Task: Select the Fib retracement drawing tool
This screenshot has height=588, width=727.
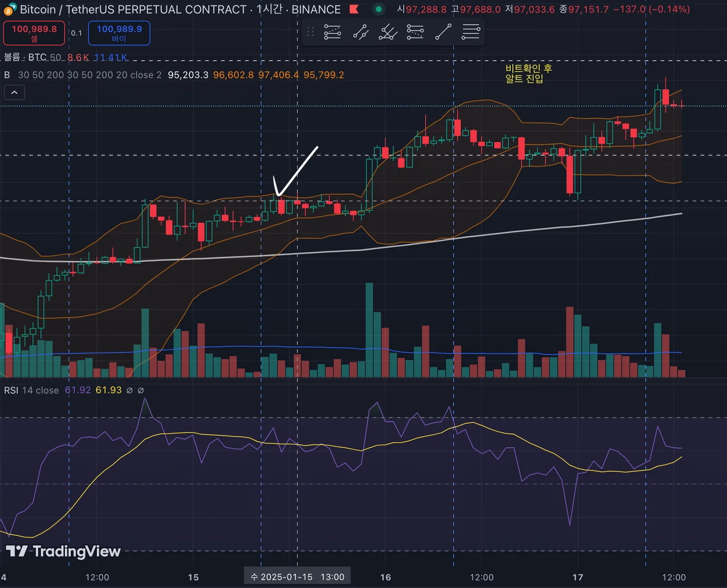Action: pos(332,32)
